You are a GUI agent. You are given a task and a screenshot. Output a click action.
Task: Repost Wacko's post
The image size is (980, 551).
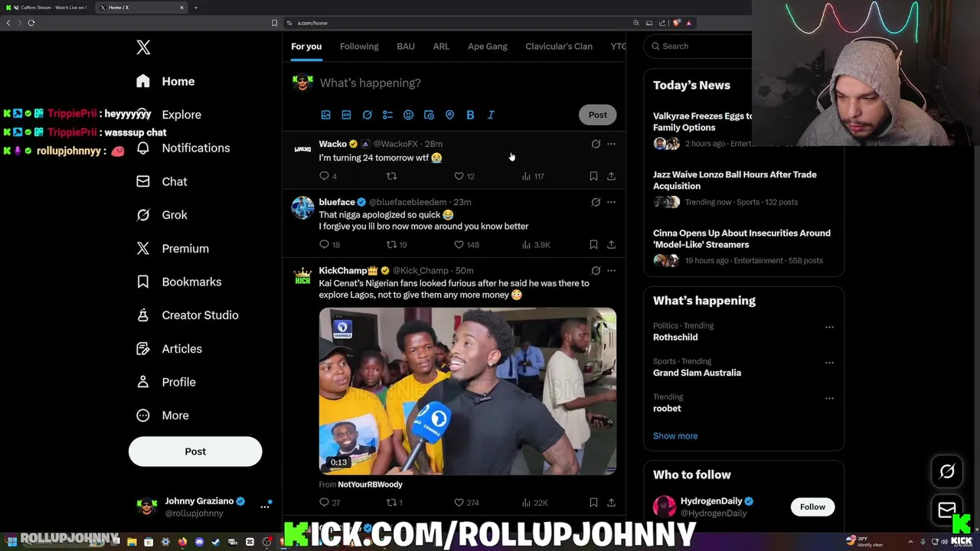391,176
